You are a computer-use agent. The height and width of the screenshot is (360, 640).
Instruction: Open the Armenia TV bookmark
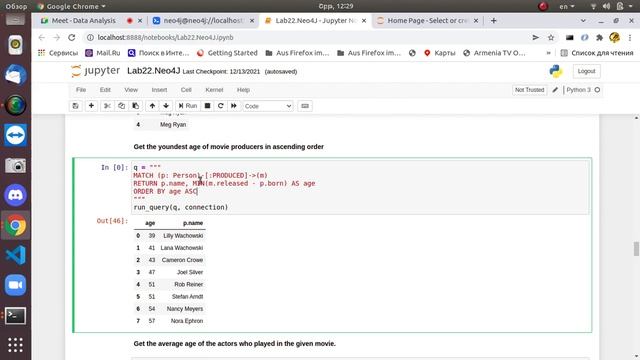[x=494, y=53]
